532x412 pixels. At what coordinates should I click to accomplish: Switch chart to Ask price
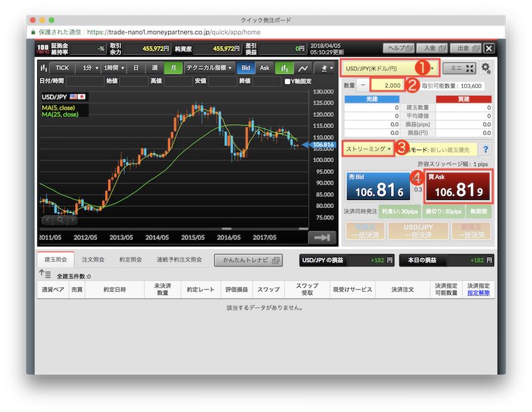(264, 68)
